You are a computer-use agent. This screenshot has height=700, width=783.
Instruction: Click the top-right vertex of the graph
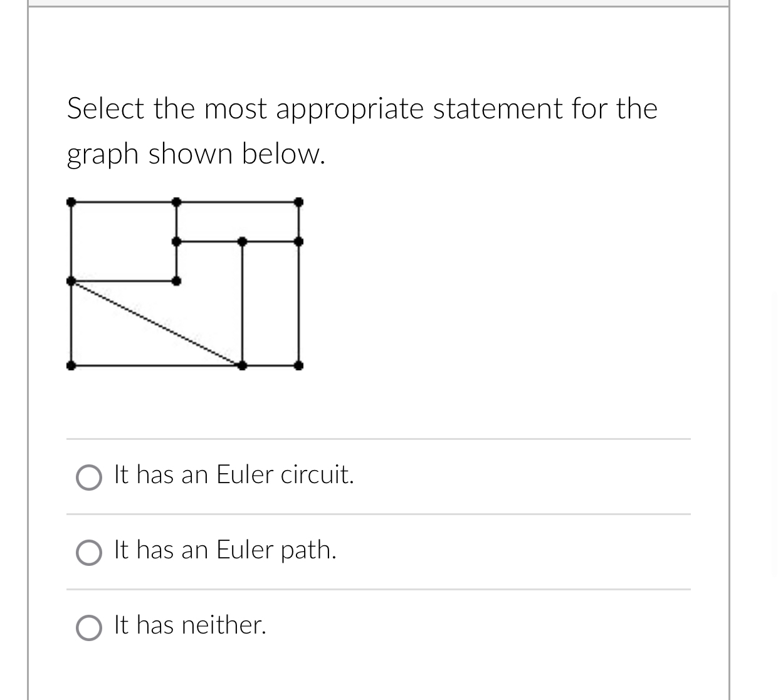point(298,201)
